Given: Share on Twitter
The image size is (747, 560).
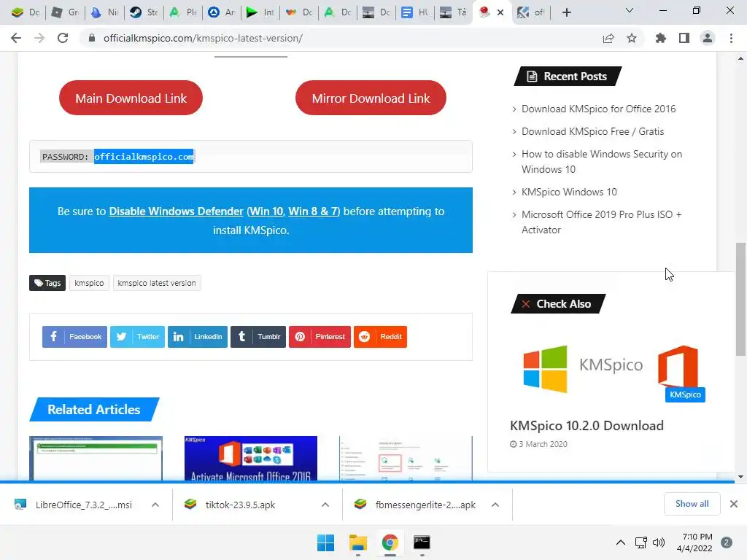Looking at the screenshot, I should pyautogui.click(x=137, y=337).
